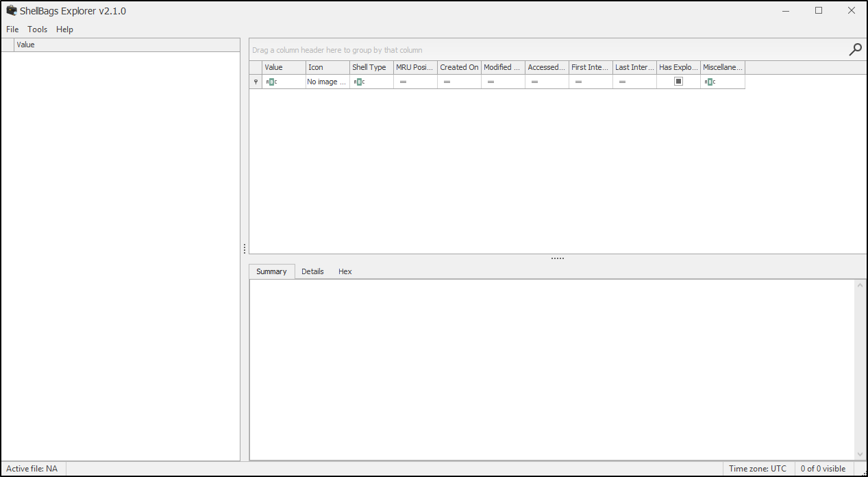The height and width of the screenshot is (477, 868).
Task: Click inside the Summary text area
Action: coord(552,369)
